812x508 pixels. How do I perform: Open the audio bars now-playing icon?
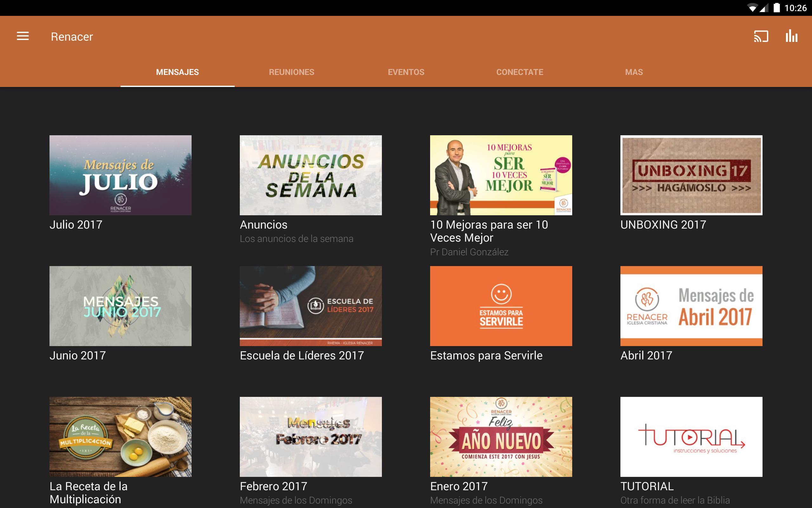[x=791, y=36]
